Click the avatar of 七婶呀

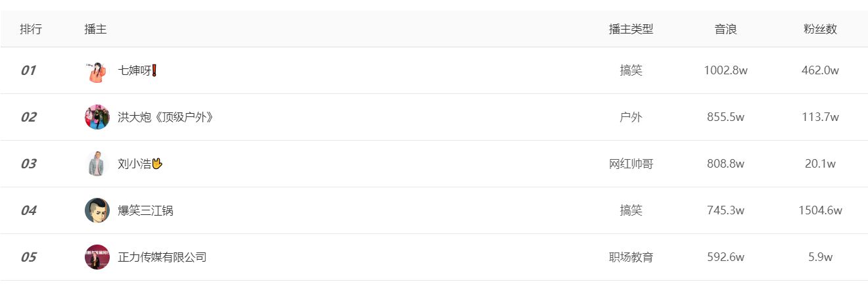point(97,70)
